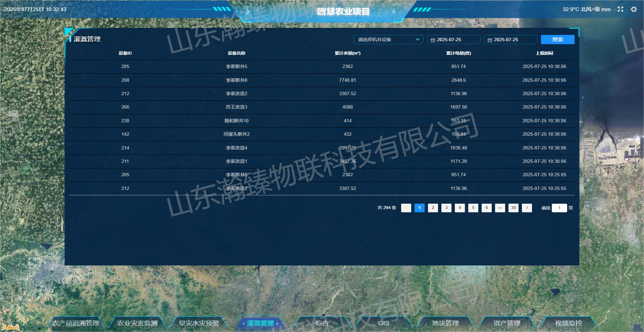Go to next page arrow
Screen dimensions: 644x332
coord(527,208)
